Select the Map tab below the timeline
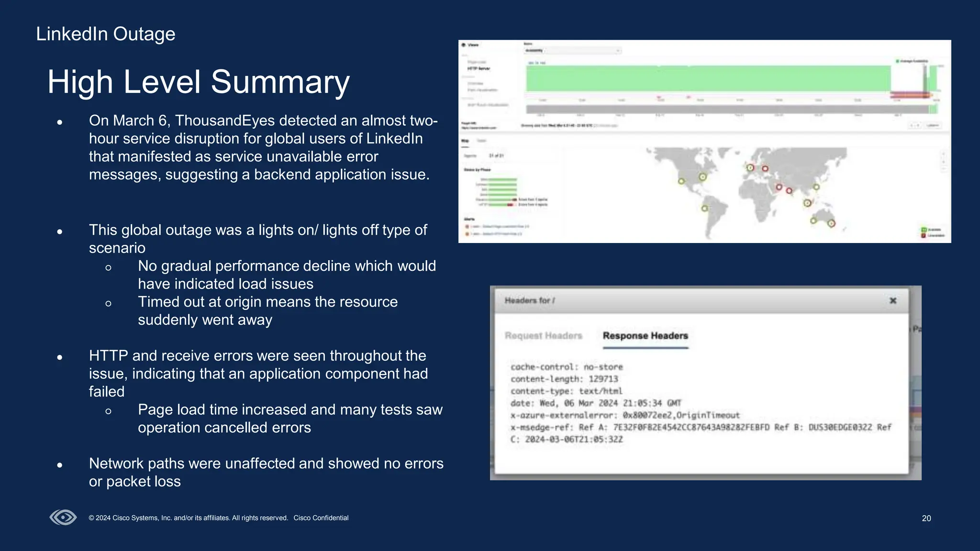Screen dimensions: 980x551 click(465, 141)
